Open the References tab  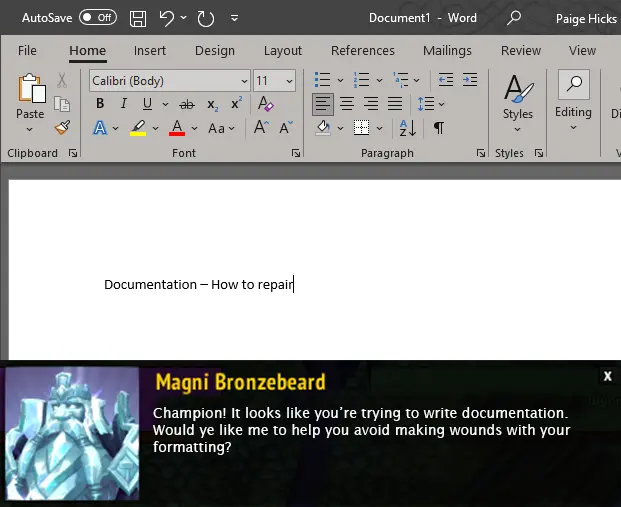click(x=363, y=50)
